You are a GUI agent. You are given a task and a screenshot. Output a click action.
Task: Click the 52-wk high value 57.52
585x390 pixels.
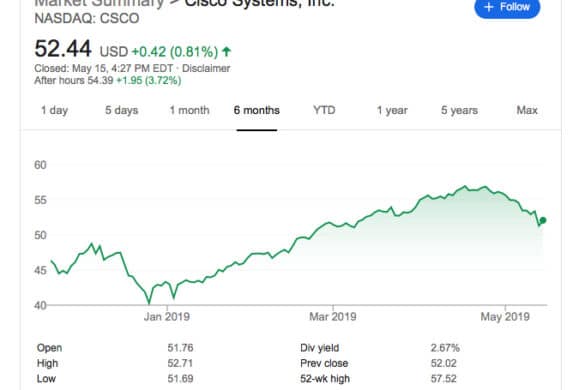point(444,379)
